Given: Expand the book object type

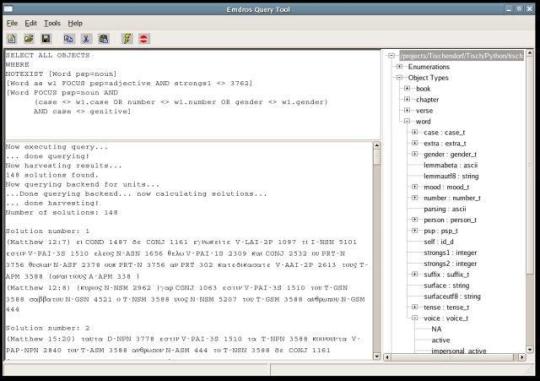Looking at the screenshot, I should pyautogui.click(x=407, y=89).
